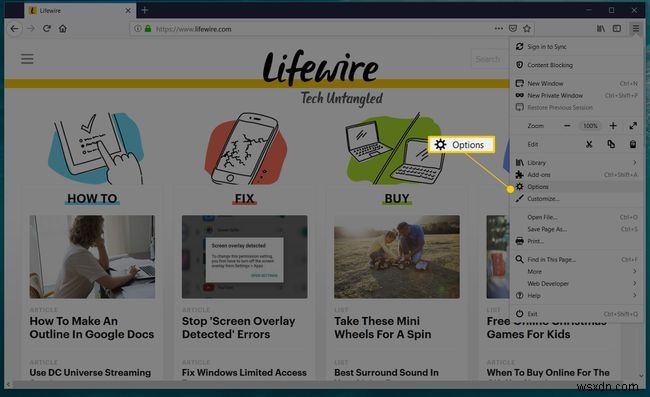Toggle the sidebar toolbar icon

pyautogui.click(x=617, y=29)
